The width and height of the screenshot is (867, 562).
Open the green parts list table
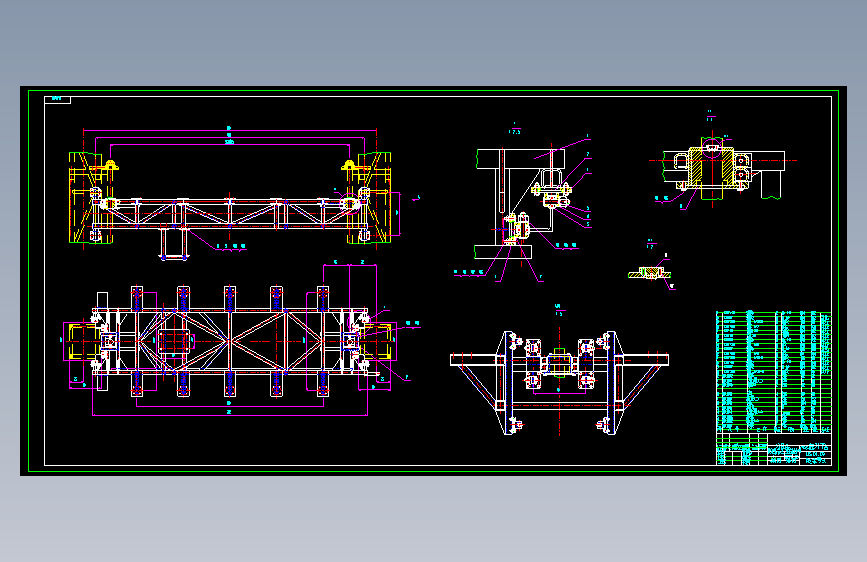774,372
